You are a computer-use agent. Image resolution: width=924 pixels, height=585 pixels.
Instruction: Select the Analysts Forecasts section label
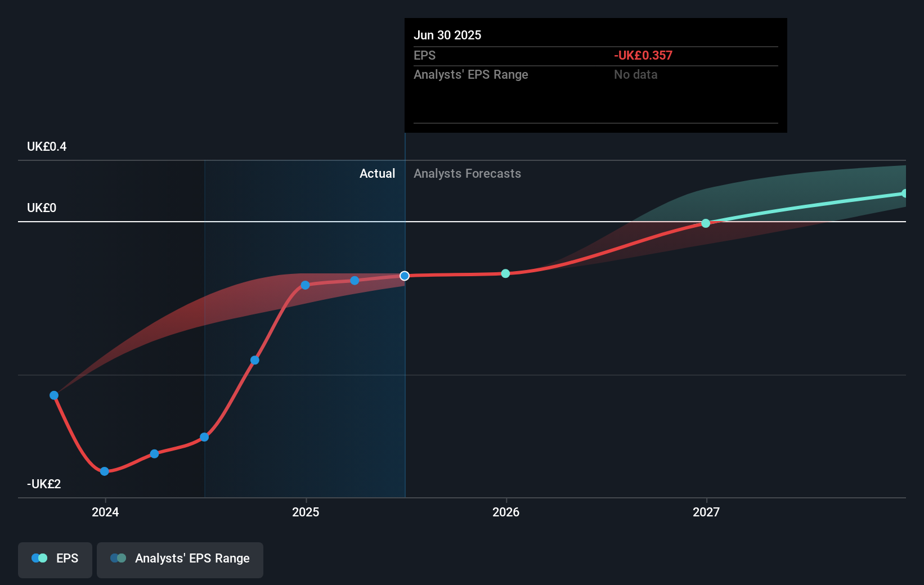467,173
